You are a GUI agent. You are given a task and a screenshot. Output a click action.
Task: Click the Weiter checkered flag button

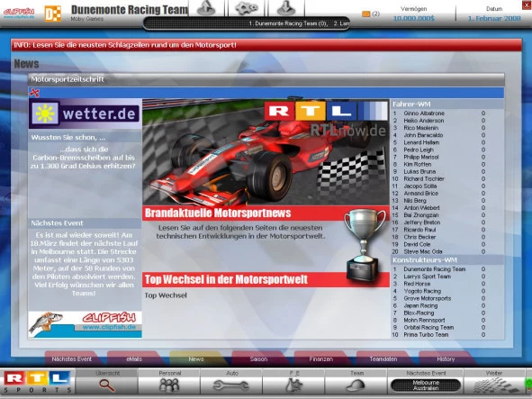pyautogui.click(x=494, y=385)
